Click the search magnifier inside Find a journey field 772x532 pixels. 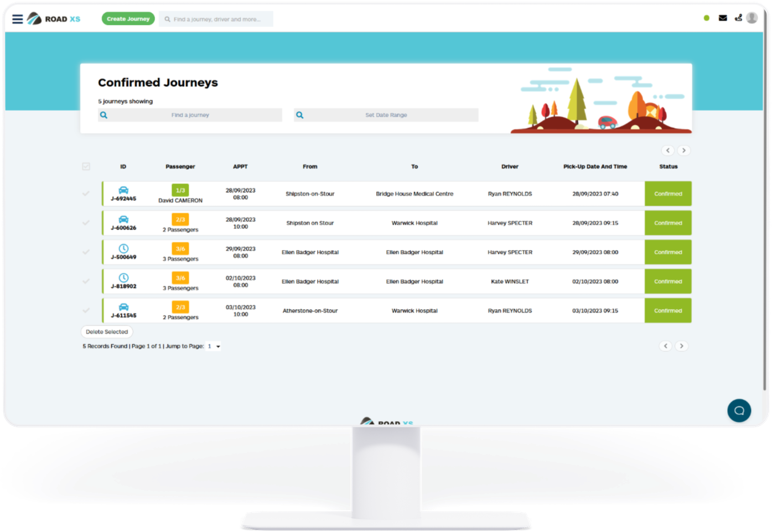tap(103, 114)
